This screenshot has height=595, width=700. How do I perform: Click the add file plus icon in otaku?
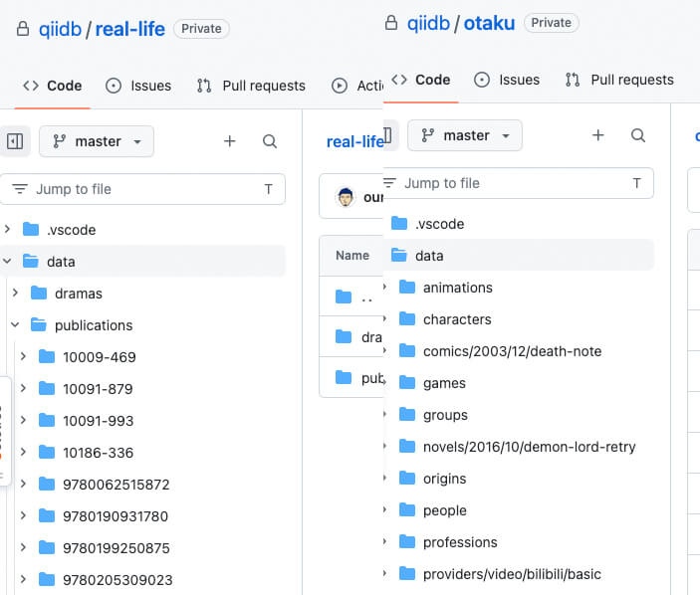pyautogui.click(x=598, y=135)
